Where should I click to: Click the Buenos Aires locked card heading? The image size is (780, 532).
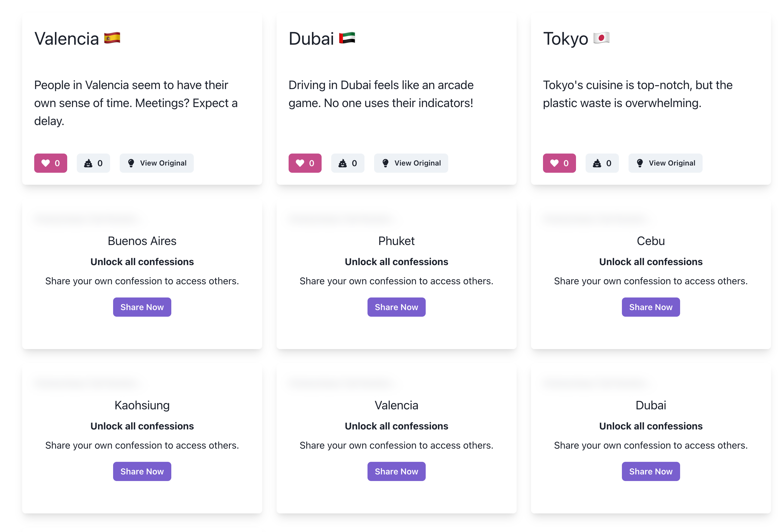[x=142, y=241]
